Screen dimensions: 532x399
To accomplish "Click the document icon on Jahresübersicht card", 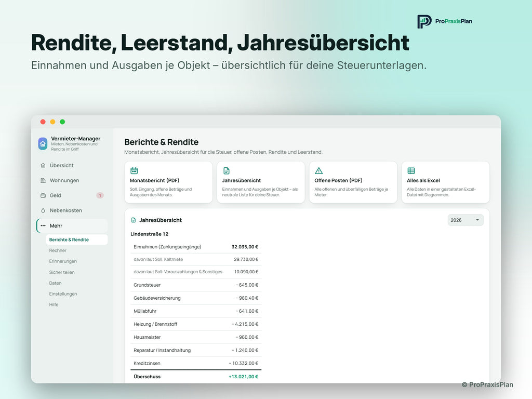I will (x=227, y=170).
